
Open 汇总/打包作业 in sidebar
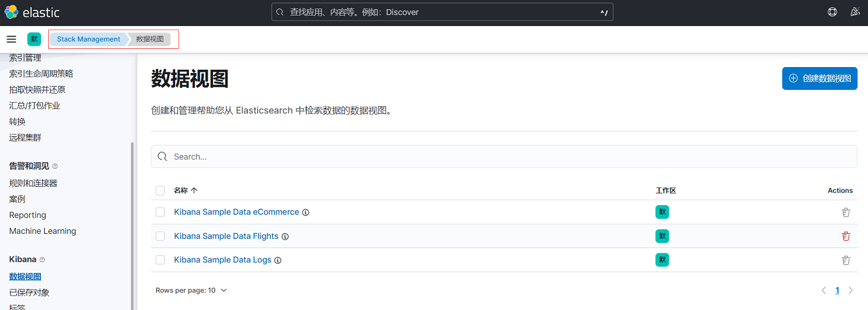tap(35, 106)
